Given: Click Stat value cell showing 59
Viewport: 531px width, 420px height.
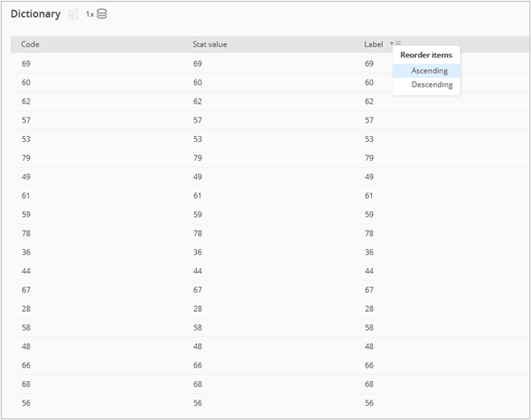Looking at the screenshot, I should tap(197, 215).
